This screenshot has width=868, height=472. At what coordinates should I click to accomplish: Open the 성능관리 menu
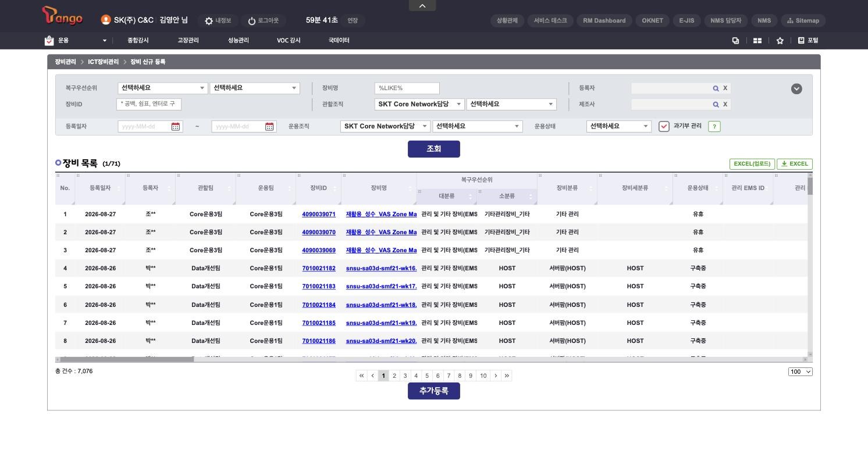[x=239, y=41]
